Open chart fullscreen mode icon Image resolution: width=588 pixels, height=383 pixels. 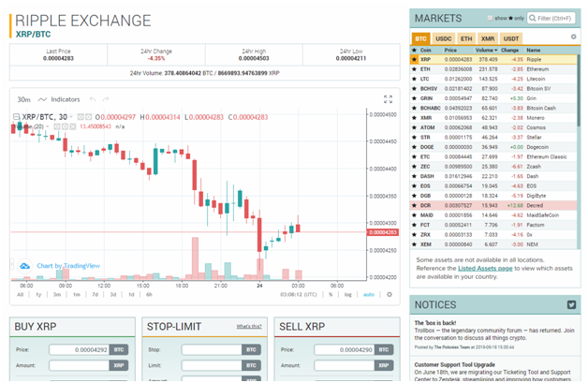click(389, 99)
